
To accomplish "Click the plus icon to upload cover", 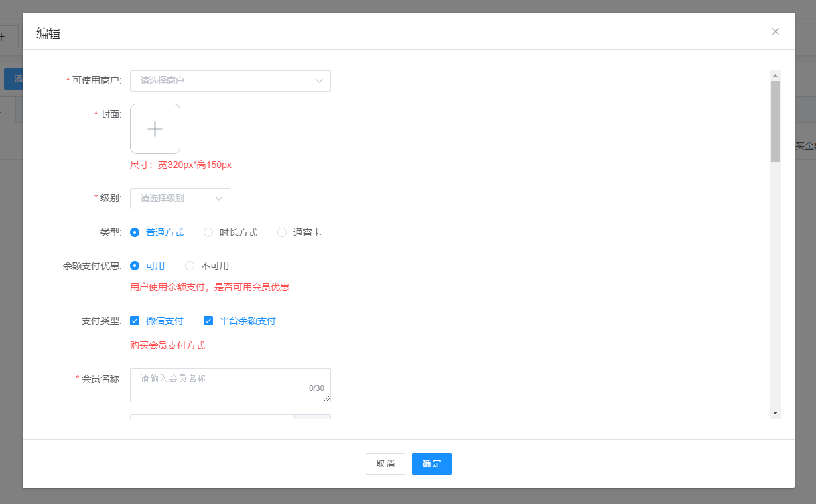I will tap(155, 129).
